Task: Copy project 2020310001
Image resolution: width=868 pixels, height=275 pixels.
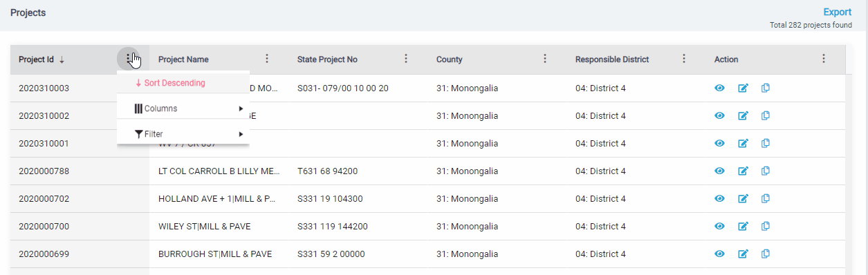Action: (x=766, y=143)
